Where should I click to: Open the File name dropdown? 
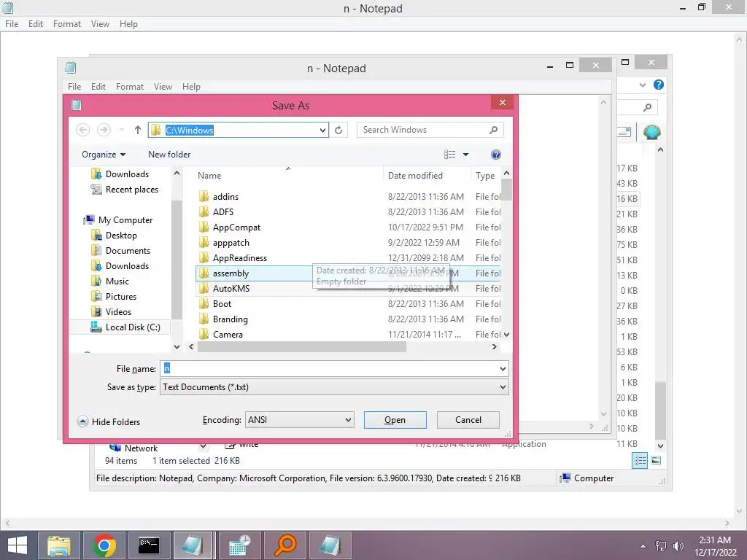(503, 368)
